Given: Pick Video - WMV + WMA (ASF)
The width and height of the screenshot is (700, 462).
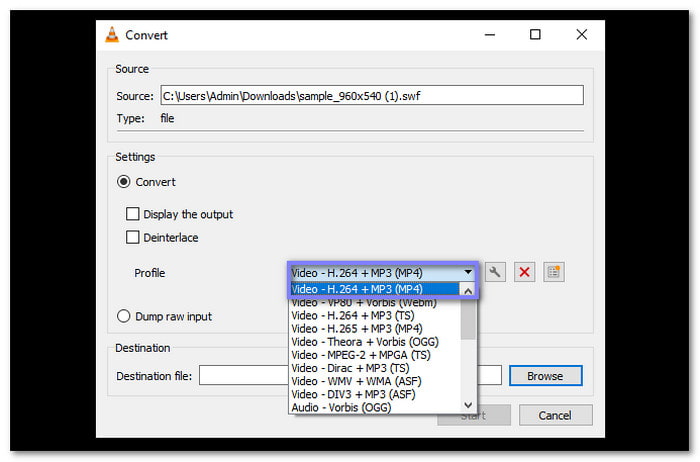Looking at the screenshot, I should point(375,381).
